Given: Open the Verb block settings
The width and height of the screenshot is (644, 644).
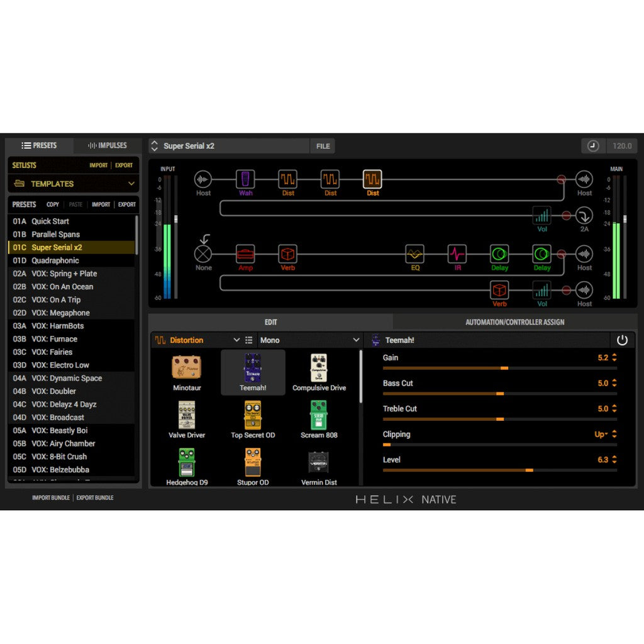Looking at the screenshot, I should [287, 254].
